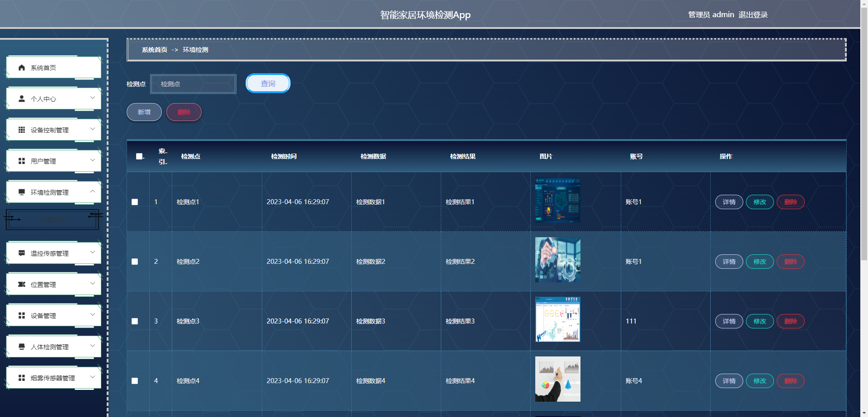Click the 温控传感管理 sensor icon

click(21, 253)
